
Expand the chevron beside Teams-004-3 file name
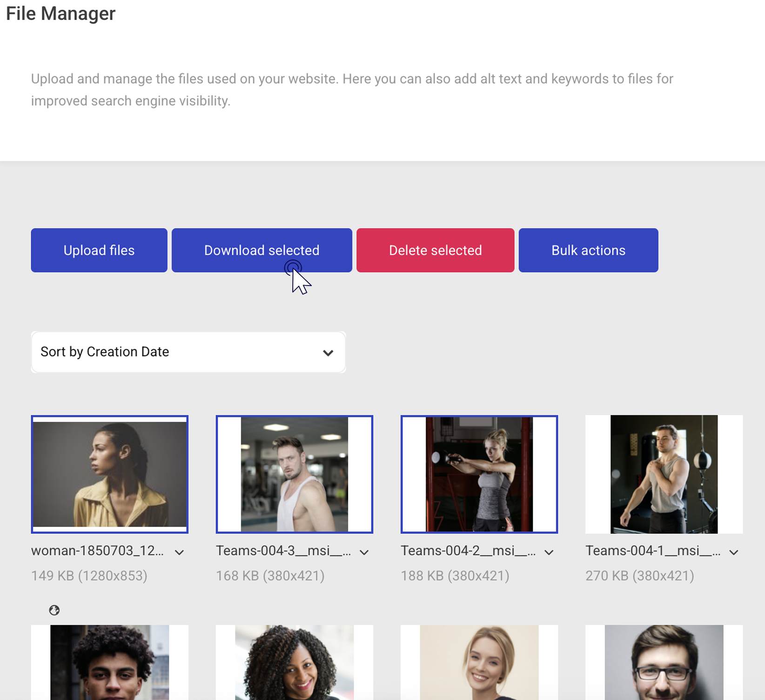[x=364, y=552]
